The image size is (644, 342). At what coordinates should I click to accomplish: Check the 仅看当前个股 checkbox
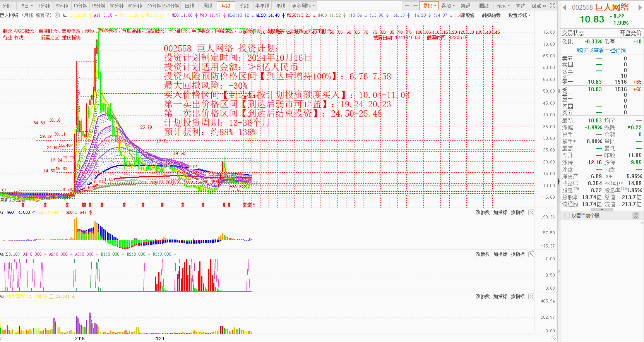(x=567, y=216)
